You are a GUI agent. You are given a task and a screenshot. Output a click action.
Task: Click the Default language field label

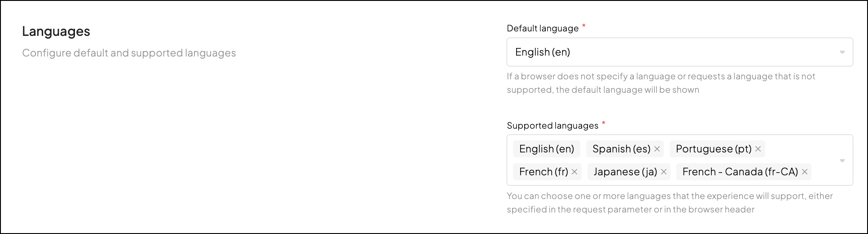pos(542,28)
